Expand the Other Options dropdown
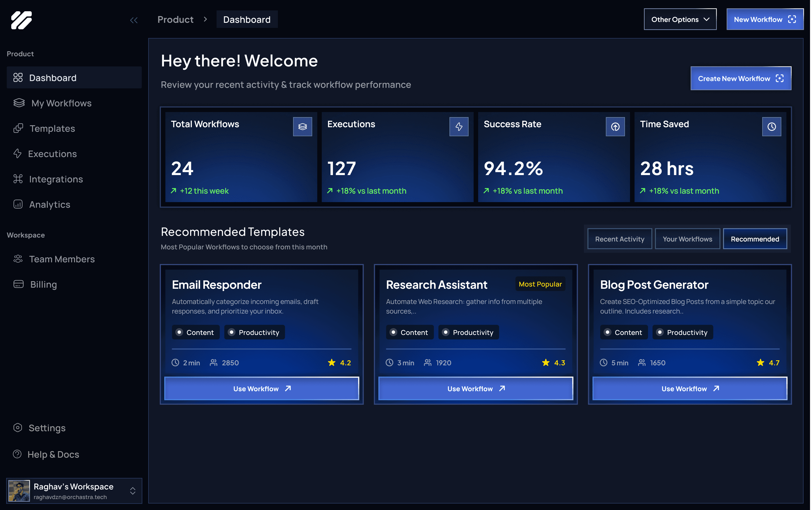Viewport: 812px width, 510px height. click(x=680, y=19)
